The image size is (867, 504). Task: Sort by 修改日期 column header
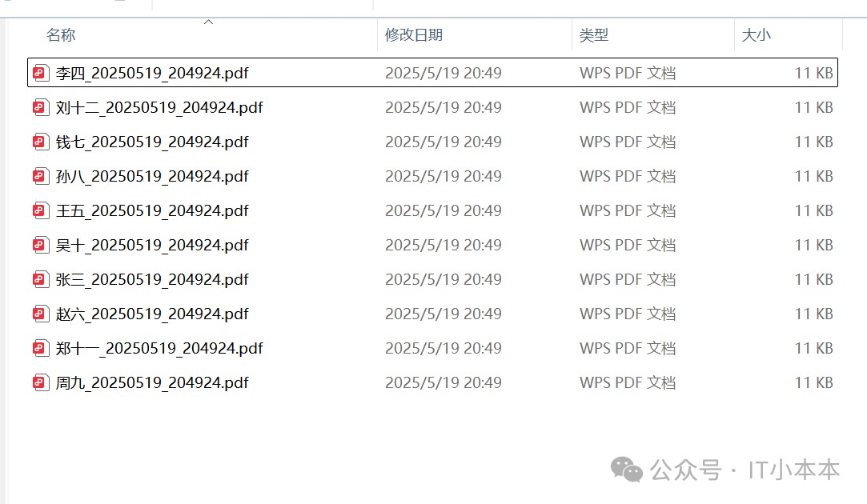coord(414,35)
